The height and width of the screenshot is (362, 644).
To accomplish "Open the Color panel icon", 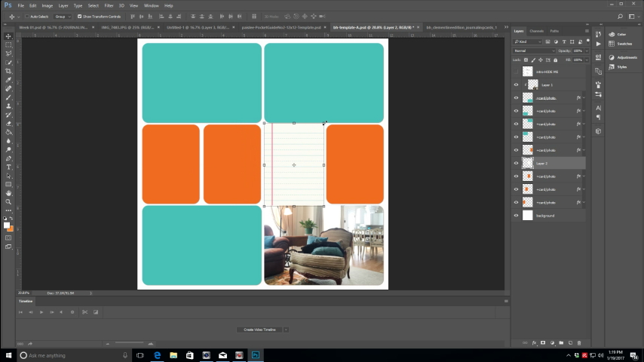I will pyautogui.click(x=612, y=34).
